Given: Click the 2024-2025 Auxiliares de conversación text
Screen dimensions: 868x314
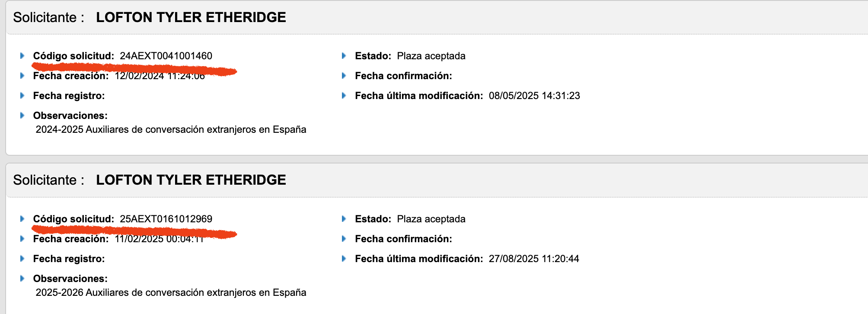Looking at the screenshot, I should (171, 130).
